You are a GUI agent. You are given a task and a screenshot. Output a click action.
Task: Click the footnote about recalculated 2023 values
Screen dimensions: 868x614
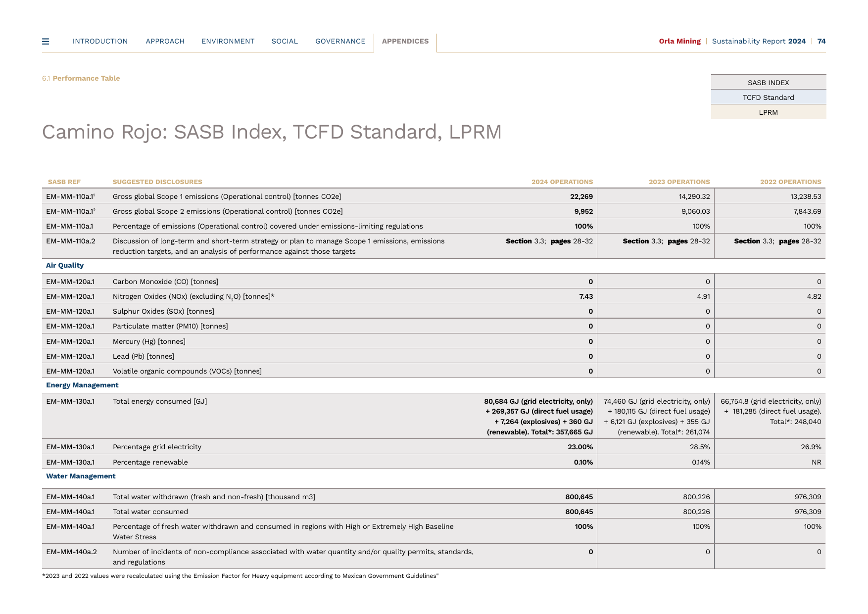coord(241,576)
